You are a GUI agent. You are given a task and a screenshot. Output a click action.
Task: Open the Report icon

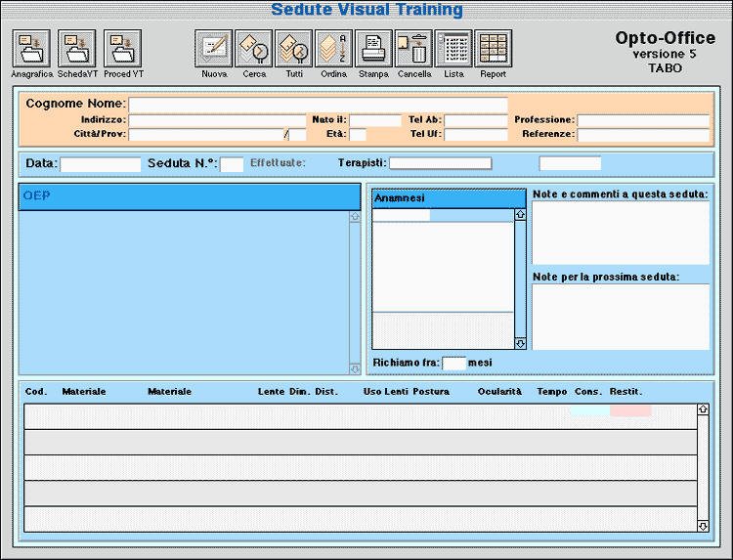click(x=494, y=49)
